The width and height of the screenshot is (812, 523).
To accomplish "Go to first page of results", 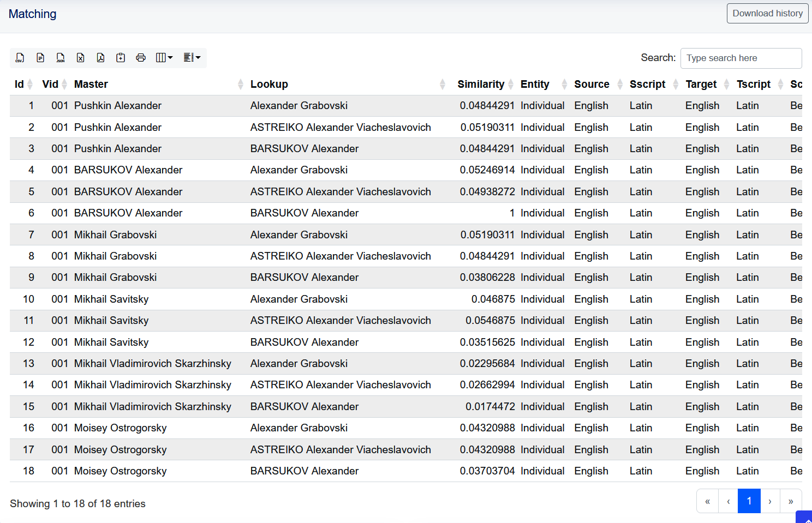I will coord(707,501).
